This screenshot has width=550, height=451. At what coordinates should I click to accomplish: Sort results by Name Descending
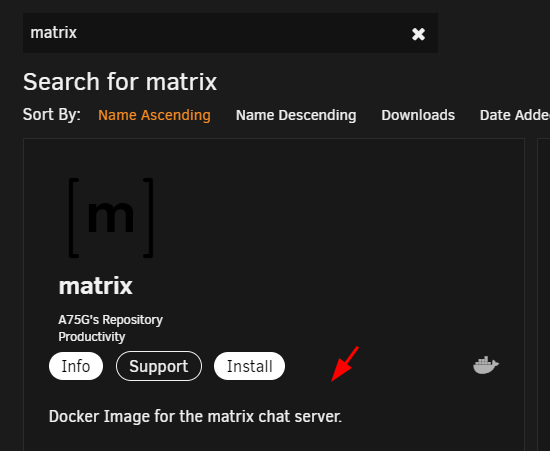coord(296,115)
